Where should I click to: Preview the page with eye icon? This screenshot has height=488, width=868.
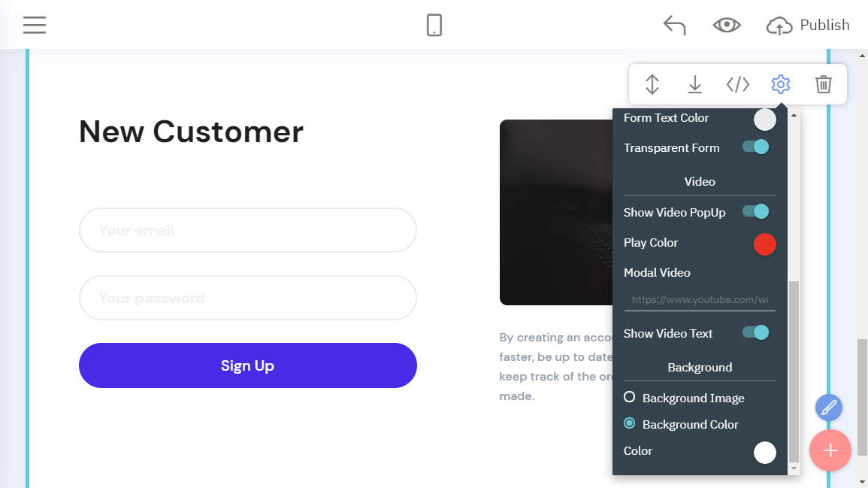(x=726, y=26)
